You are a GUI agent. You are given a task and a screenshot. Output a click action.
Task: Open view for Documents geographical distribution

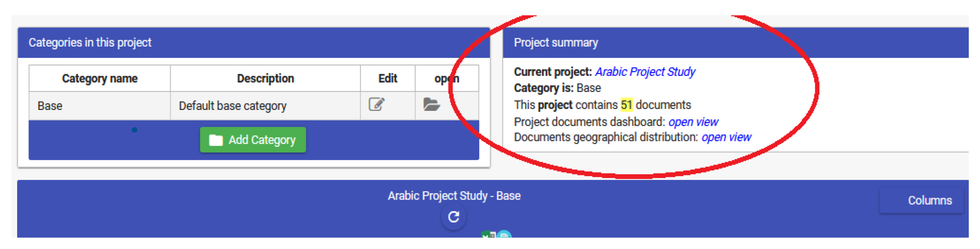click(x=726, y=137)
